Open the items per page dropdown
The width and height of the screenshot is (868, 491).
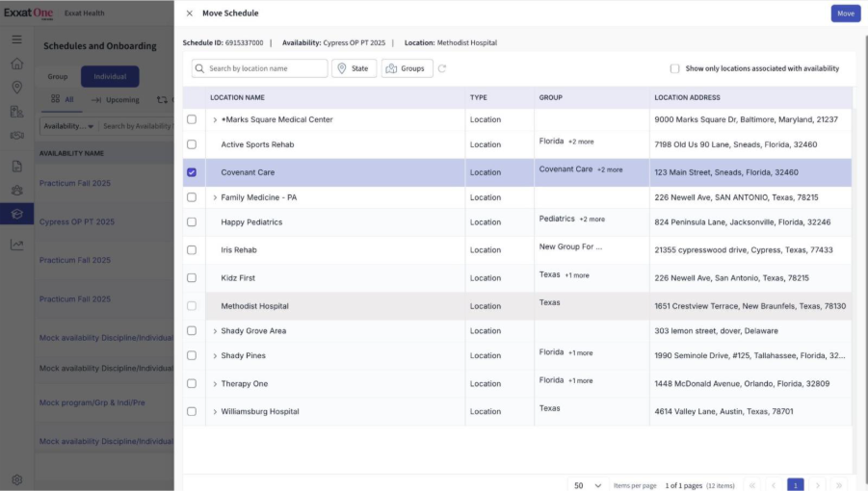(x=588, y=485)
